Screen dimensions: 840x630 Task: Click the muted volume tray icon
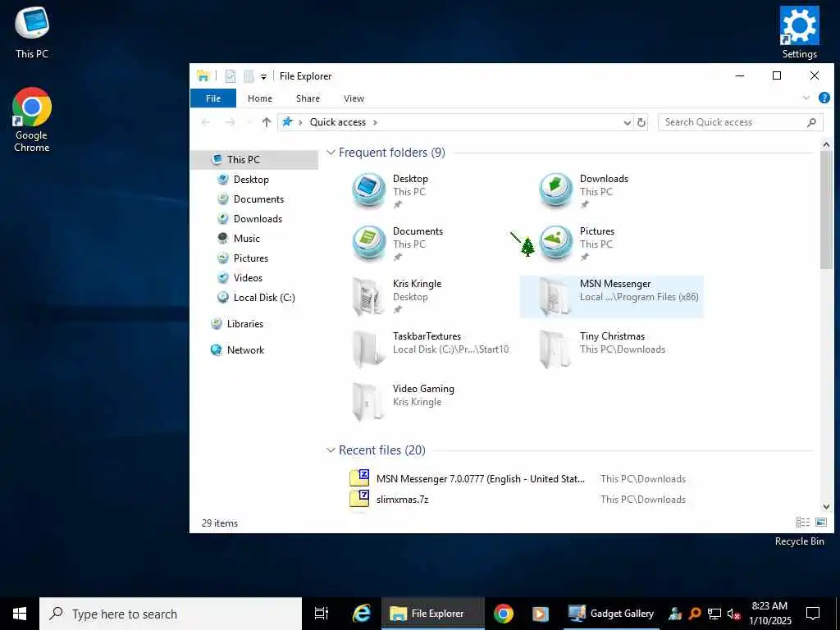733,614
